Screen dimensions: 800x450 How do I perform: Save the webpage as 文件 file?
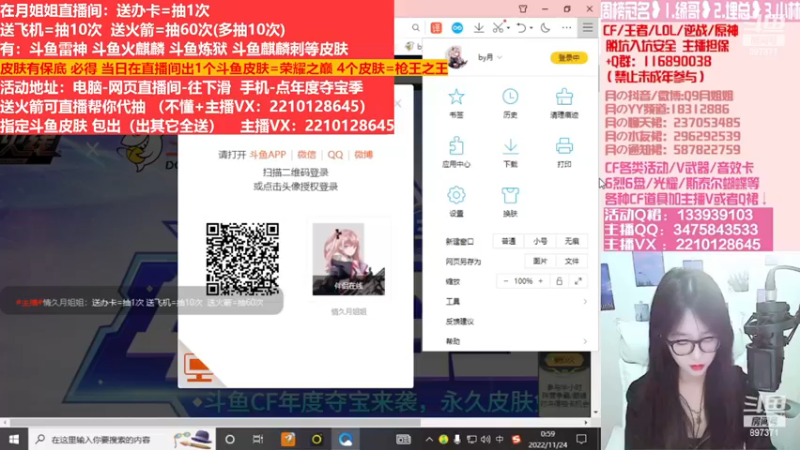click(x=572, y=261)
